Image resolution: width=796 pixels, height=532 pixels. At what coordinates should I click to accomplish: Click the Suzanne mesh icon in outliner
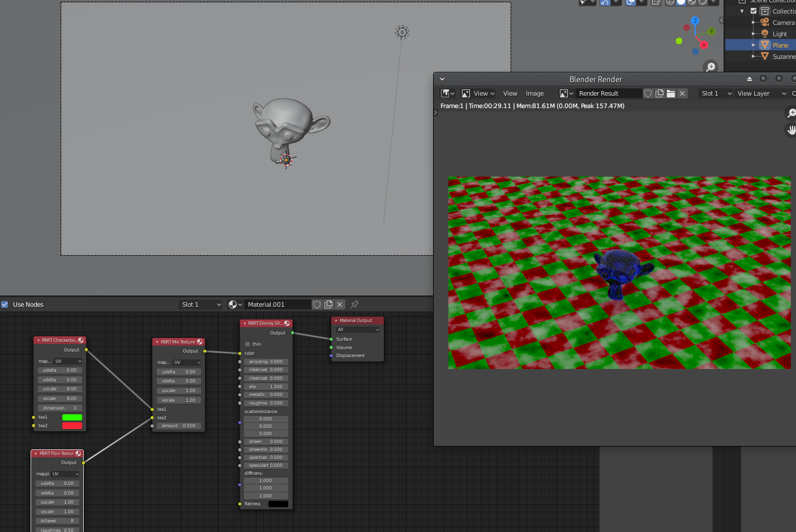765,57
